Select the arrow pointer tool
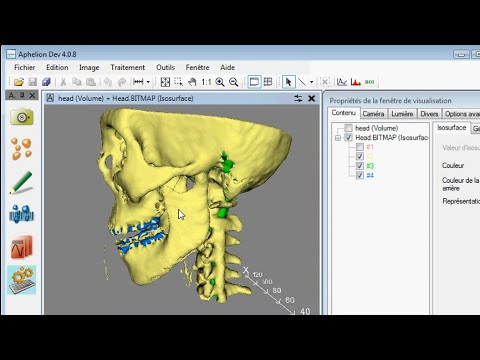Viewport: 480px width, 360px height. point(288,82)
